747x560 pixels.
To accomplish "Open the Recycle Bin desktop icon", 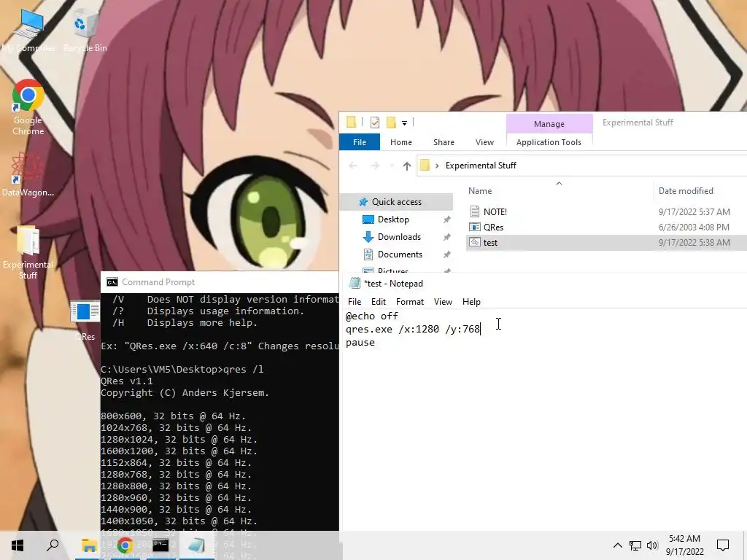I will point(85,29).
